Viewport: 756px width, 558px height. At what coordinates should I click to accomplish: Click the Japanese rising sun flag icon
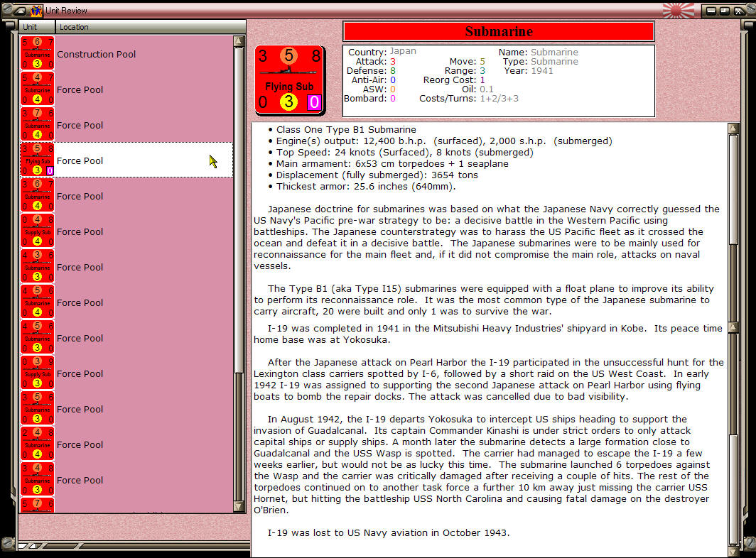coord(678,10)
